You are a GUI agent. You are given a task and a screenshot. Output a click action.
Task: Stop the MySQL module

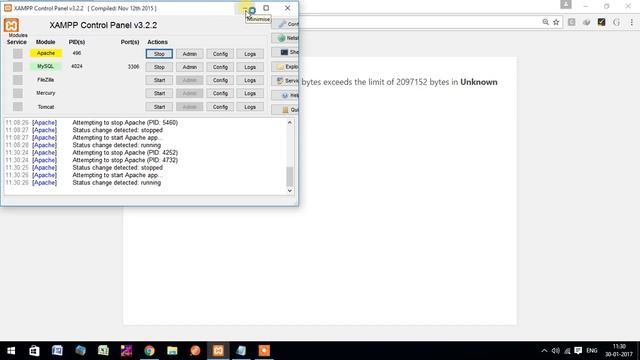point(159,67)
